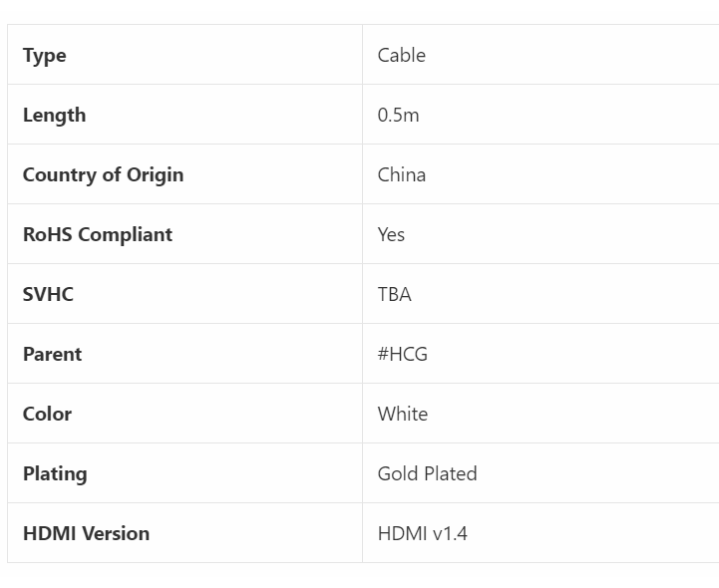Select the TBA value text
719x588 pixels.
click(394, 294)
